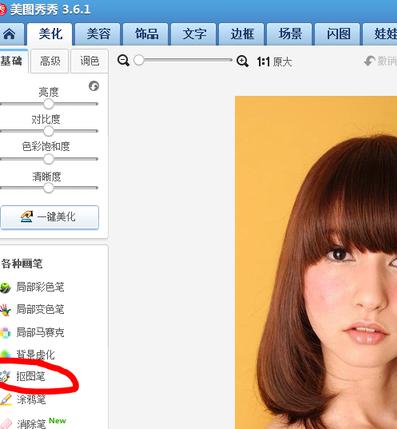
Task: Reset adjustments with the circular arrow icon
Action: (x=94, y=86)
